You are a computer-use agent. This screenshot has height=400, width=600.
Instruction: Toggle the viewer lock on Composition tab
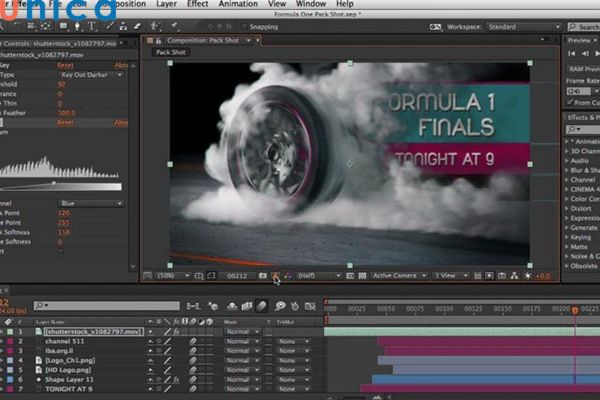coord(158,41)
